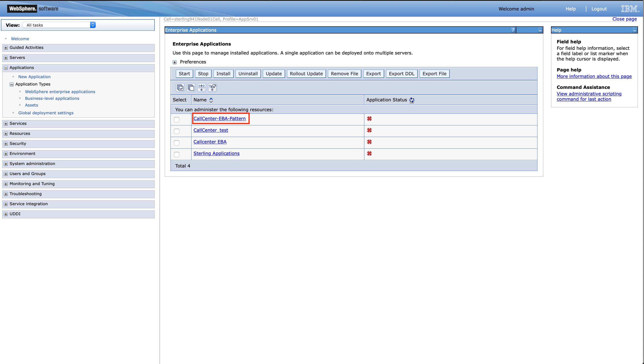This screenshot has height=364, width=644.
Task: Click the Select all items icon
Action: 180,88
